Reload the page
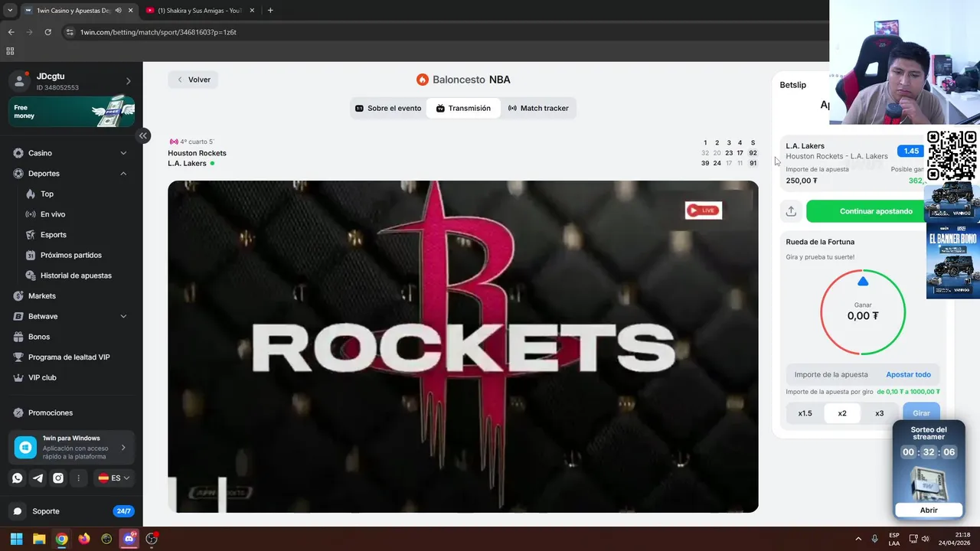 pos(47,32)
